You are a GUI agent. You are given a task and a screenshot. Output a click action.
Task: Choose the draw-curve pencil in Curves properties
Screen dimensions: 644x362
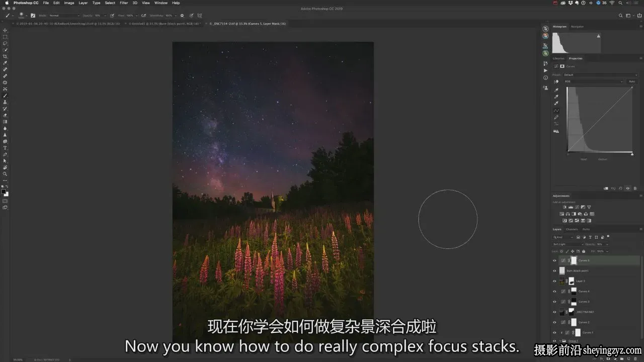coord(556,117)
